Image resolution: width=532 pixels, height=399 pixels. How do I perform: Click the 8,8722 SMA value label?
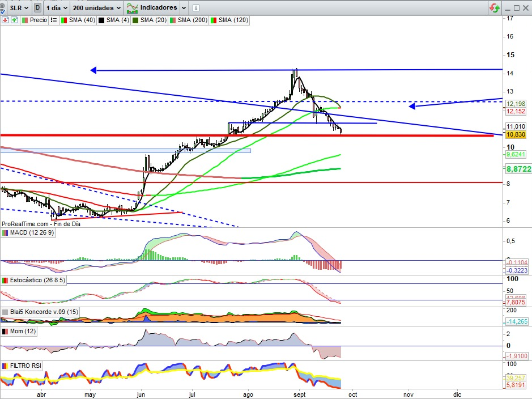519,169
